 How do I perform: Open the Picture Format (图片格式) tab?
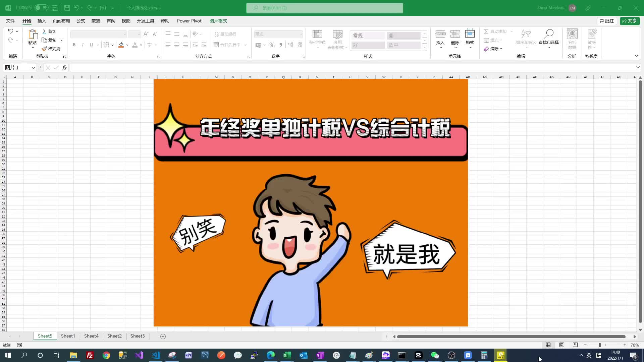(x=218, y=21)
